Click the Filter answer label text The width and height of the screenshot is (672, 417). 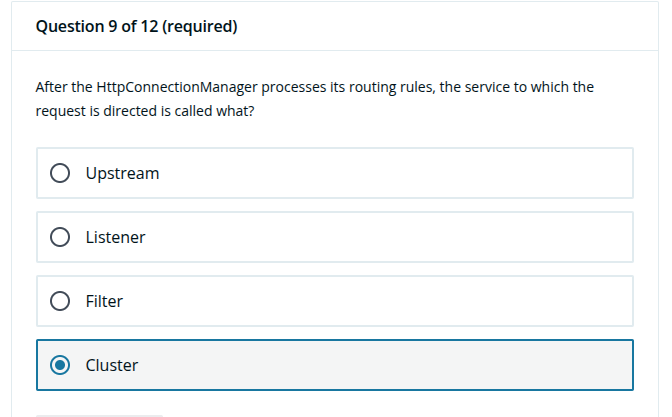104,301
